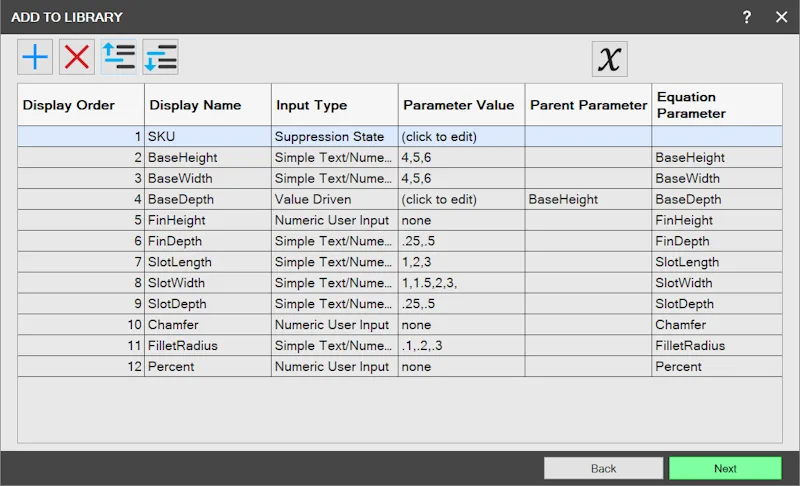Click the help question mark icon

coord(746,17)
